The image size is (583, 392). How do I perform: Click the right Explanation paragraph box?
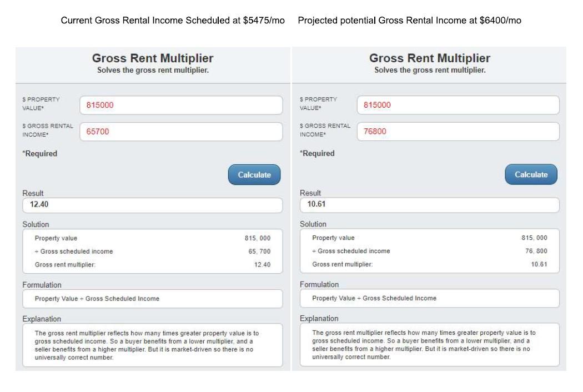429,345
